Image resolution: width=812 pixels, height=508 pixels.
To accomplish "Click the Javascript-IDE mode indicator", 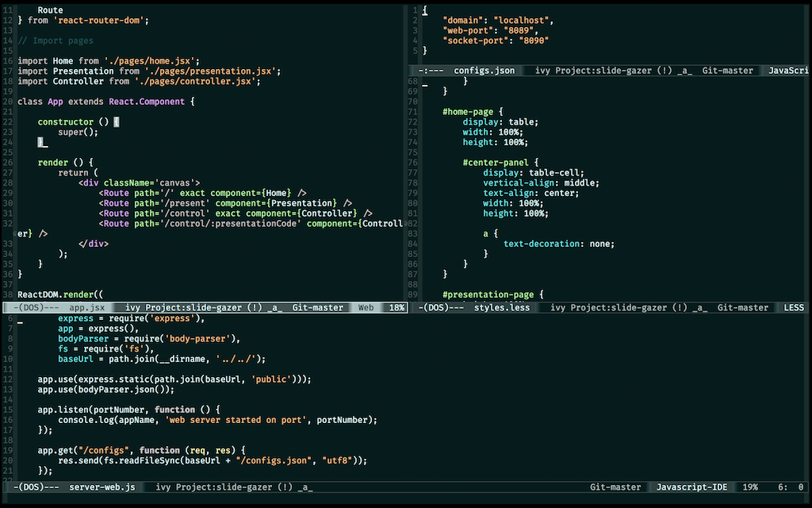I will (691, 487).
